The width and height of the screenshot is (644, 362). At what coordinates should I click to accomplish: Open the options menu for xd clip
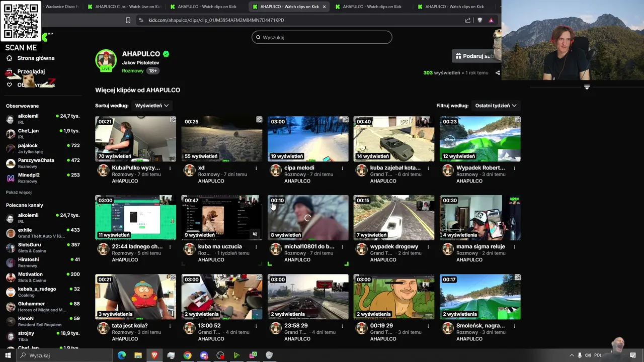pos(256,168)
